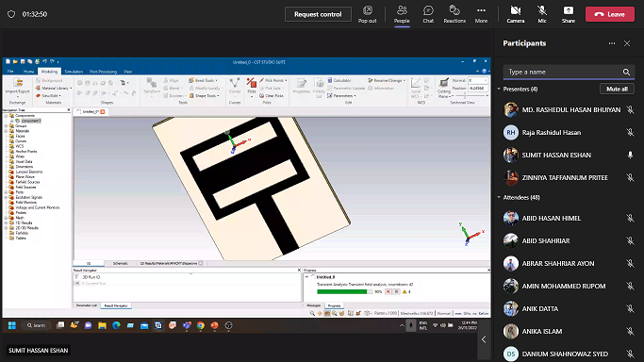Click the People icon in toolbar
The image size is (644, 362).
pos(402,10)
